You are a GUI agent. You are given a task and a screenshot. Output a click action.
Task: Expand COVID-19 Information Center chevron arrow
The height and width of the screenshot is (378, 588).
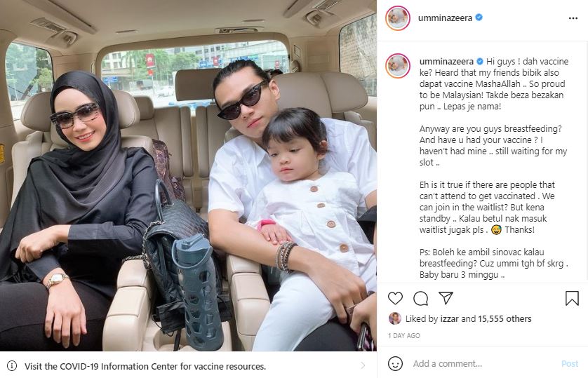(x=363, y=365)
